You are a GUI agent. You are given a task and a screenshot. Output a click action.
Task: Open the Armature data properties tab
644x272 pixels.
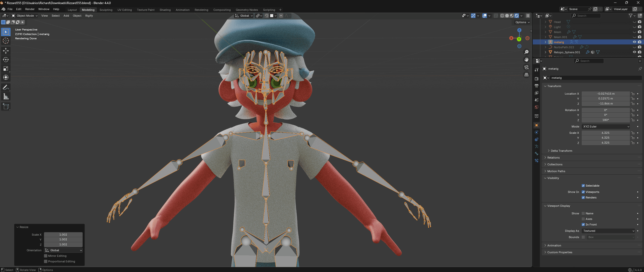pos(537,146)
